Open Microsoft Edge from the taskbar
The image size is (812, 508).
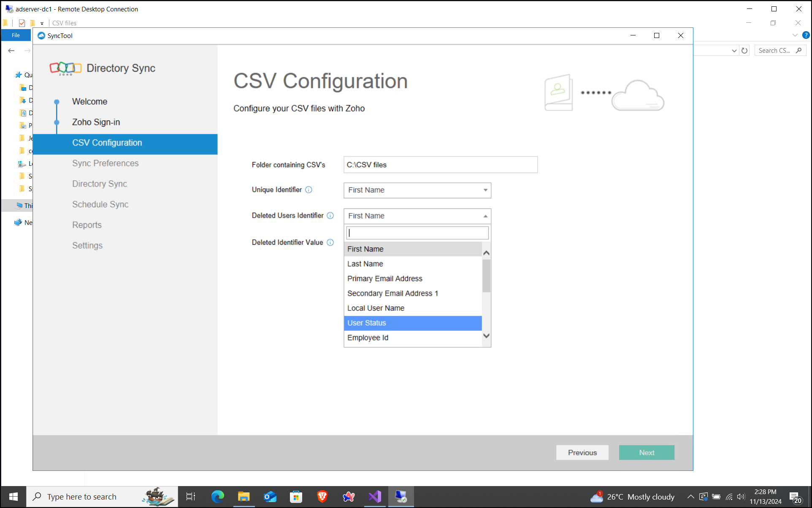(218, 497)
